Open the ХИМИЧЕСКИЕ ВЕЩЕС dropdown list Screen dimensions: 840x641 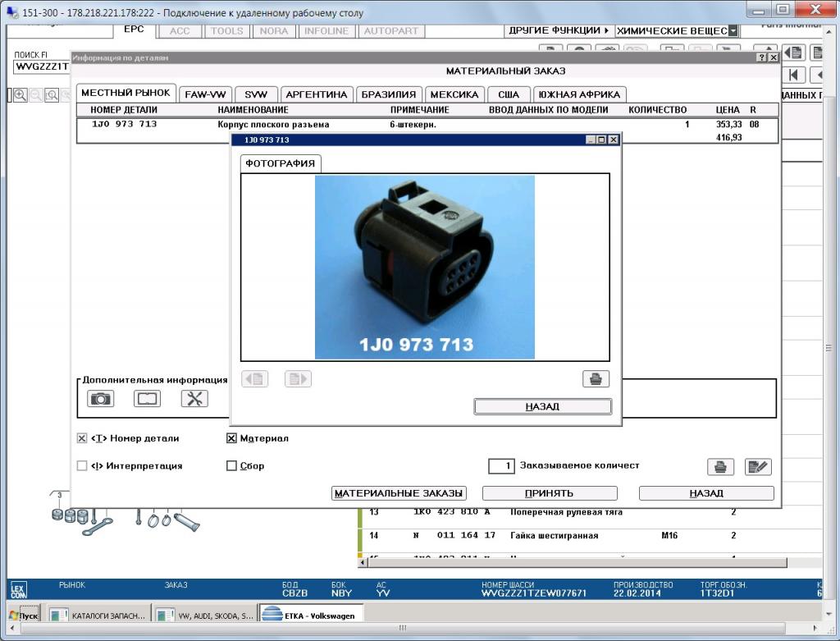point(733,31)
